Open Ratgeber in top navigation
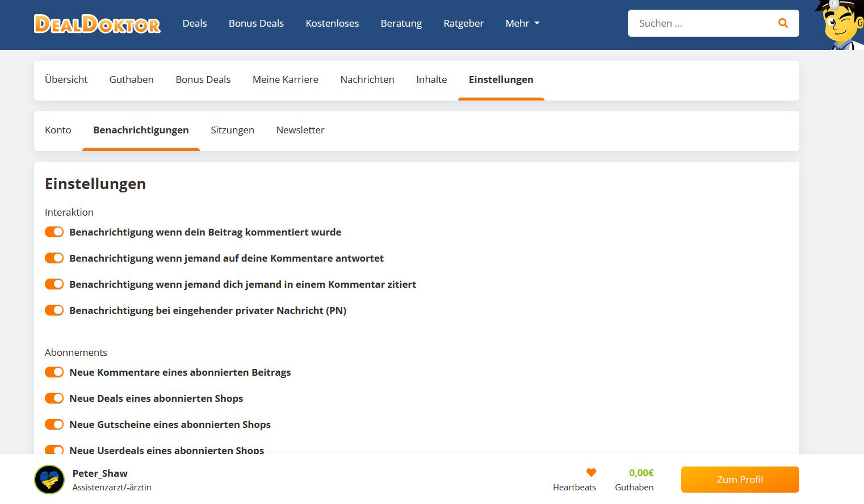 click(x=464, y=23)
